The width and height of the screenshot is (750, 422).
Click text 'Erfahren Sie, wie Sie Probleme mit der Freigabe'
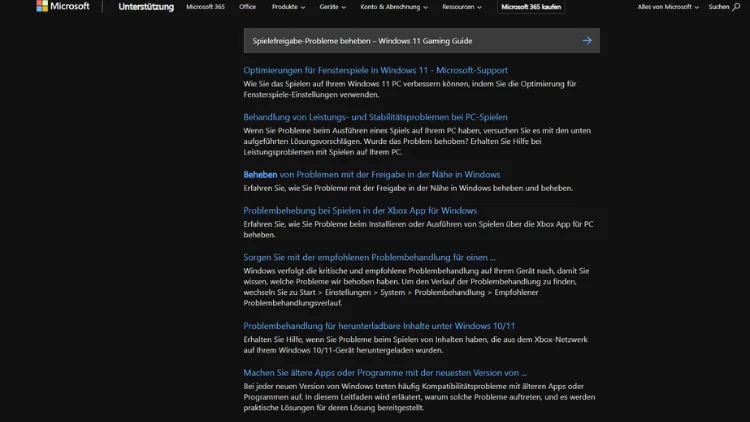[408, 188]
